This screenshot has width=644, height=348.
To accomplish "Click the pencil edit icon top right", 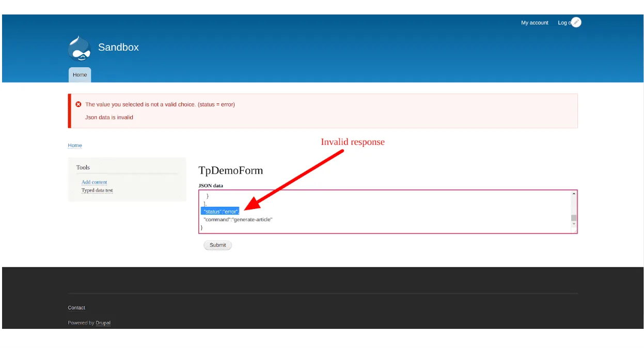I will click(576, 22).
